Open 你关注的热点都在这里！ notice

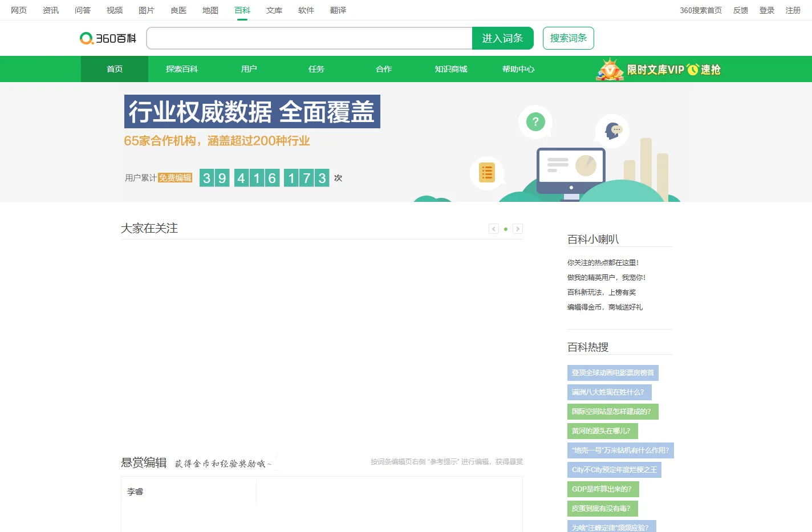[x=603, y=263]
